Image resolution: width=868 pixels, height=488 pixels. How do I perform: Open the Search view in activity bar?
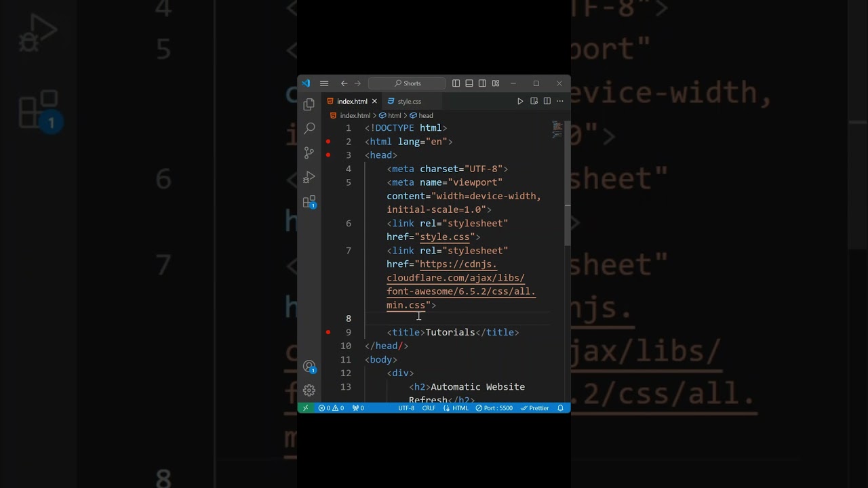[x=309, y=128]
